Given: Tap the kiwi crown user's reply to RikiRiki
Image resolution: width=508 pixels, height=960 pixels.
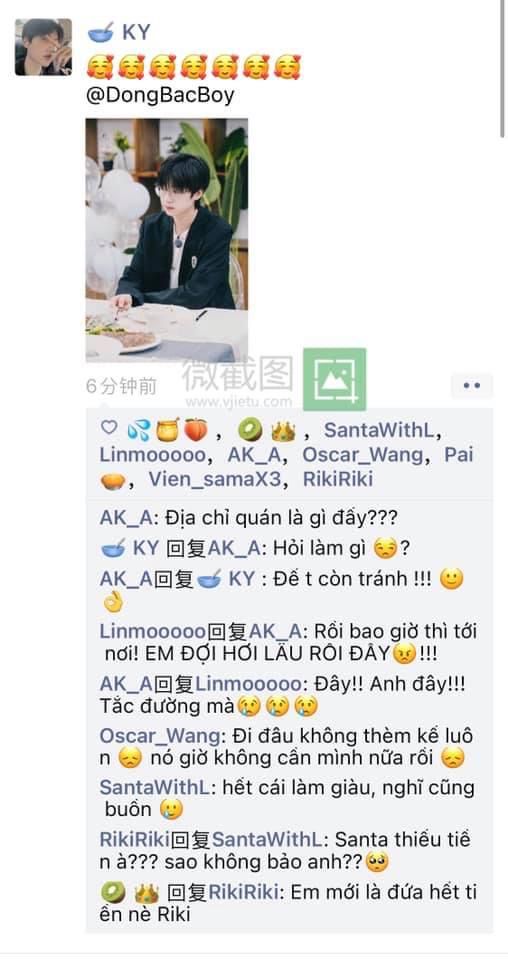Looking at the screenshot, I should (288, 903).
